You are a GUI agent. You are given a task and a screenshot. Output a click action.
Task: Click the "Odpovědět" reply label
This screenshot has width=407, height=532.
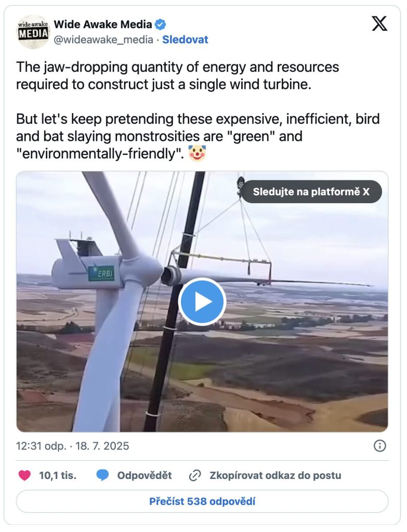click(144, 475)
